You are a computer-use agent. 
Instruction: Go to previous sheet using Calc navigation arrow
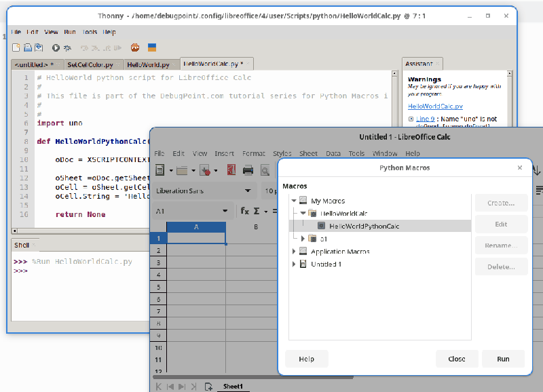click(x=170, y=387)
